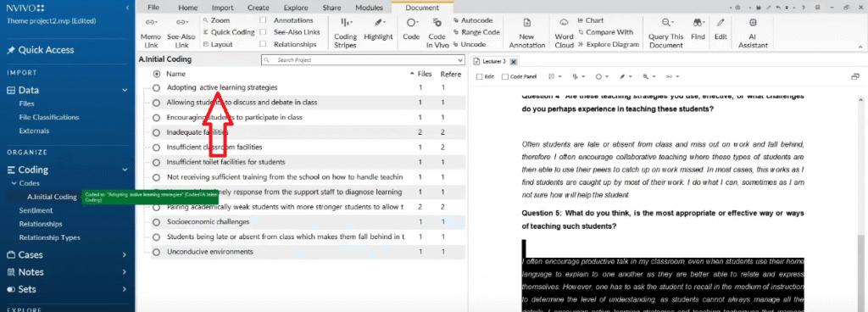Collapse the Codes tree item
Viewport: 868px width, 312px height.
click(x=14, y=184)
